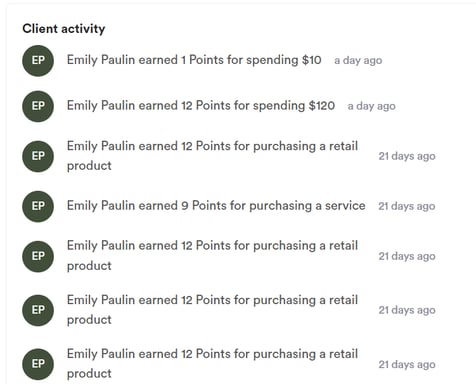Screen dimensions: 476x384
Task: Click the 'Client activity' heading
Action: tap(64, 29)
